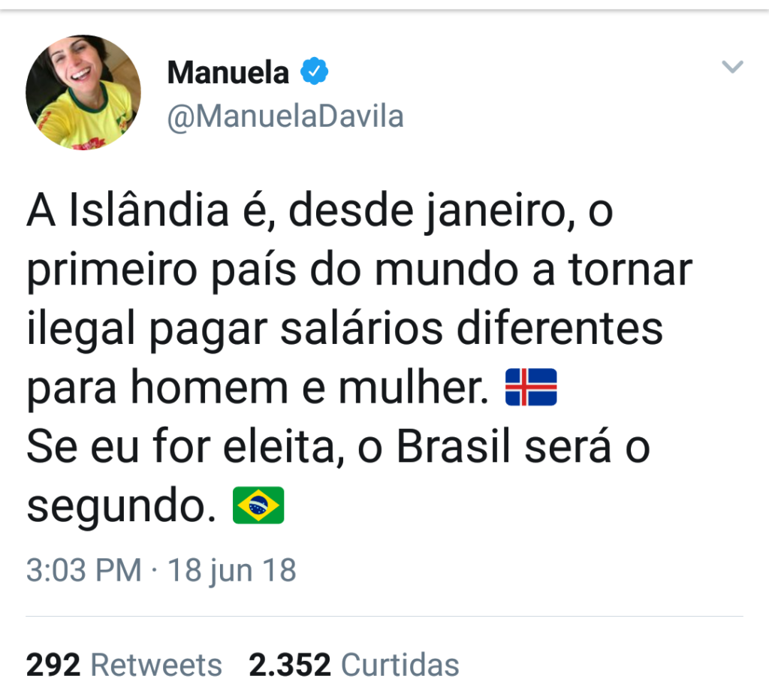
Task: Click the text para homem e mulher
Action: pyautogui.click(x=252, y=389)
